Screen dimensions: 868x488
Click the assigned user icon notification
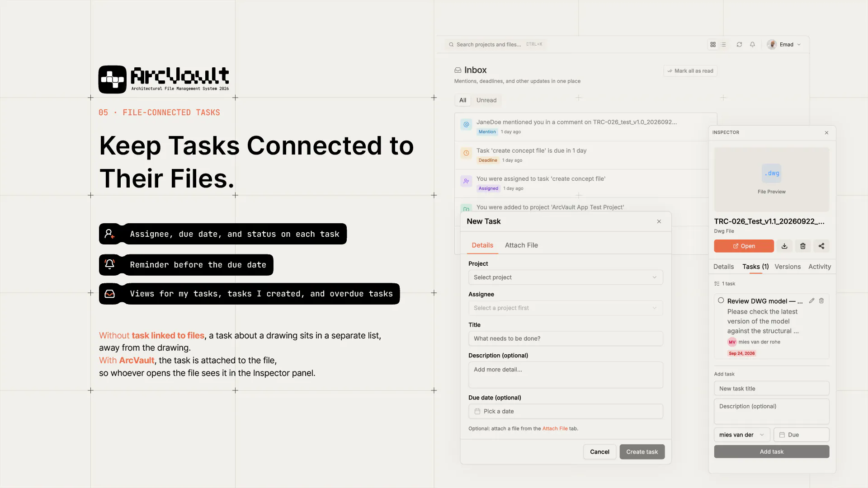point(466,181)
